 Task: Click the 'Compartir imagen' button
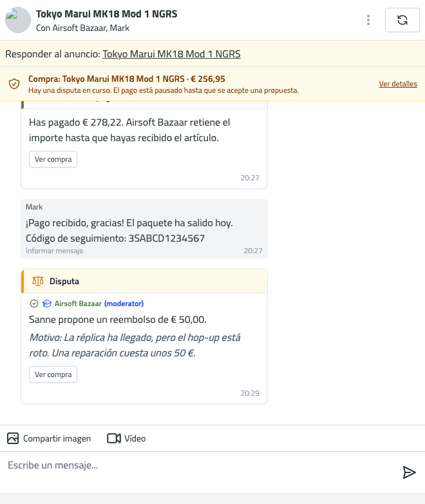point(49,438)
